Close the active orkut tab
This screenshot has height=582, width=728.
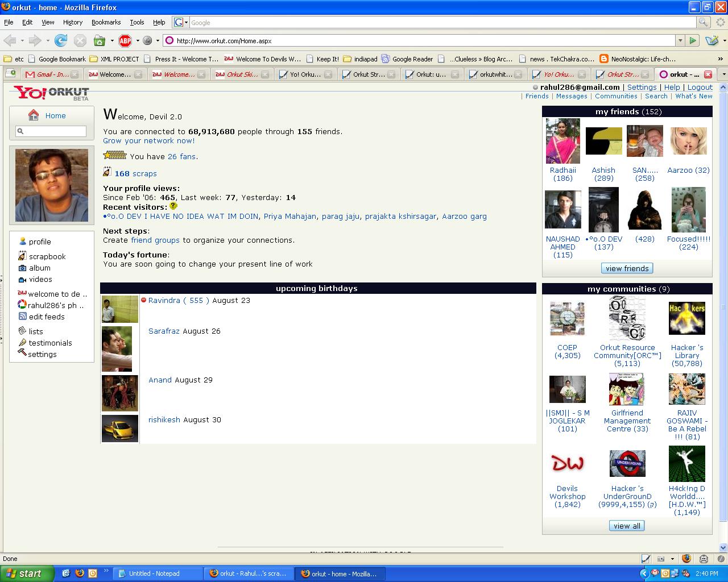[708, 74]
